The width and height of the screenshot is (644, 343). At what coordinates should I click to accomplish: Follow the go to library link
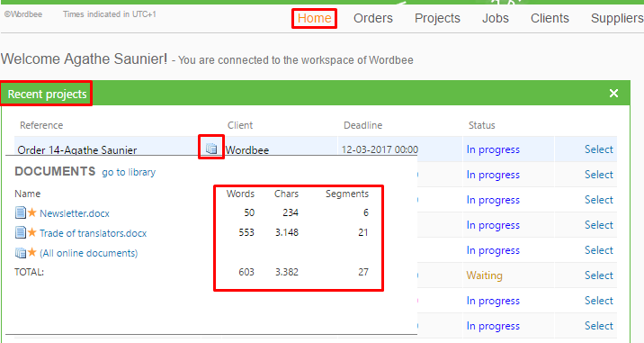[129, 172]
